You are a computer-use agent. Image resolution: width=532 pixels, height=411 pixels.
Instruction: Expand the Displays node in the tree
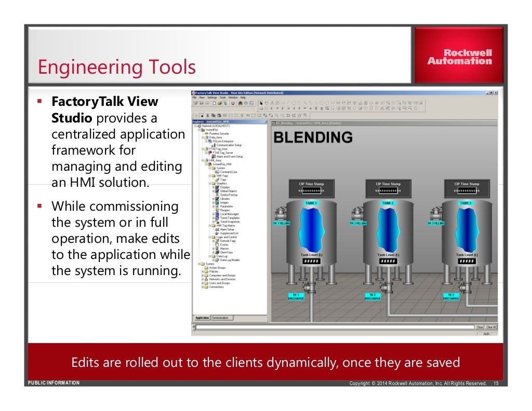[x=214, y=187]
